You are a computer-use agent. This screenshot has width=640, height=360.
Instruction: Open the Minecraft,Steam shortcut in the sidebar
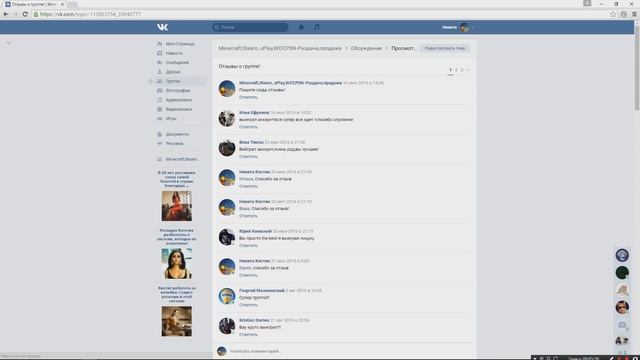coord(181,159)
